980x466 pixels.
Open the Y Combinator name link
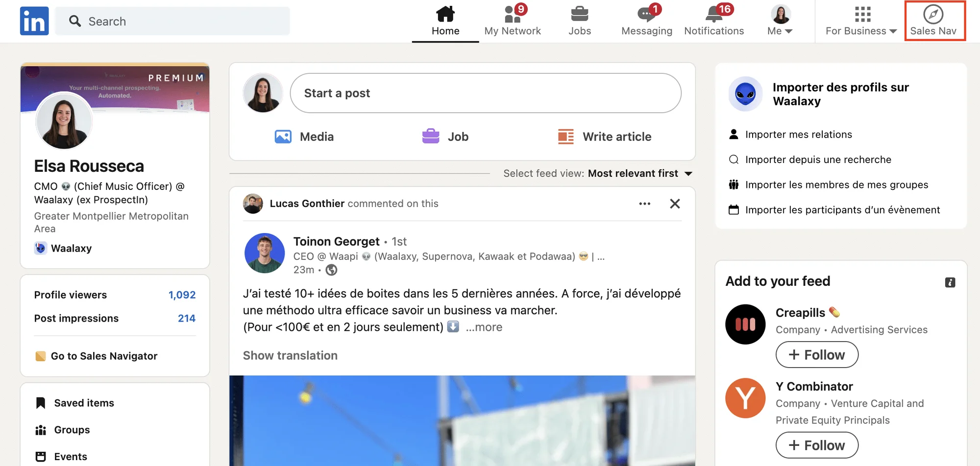click(x=814, y=387)
